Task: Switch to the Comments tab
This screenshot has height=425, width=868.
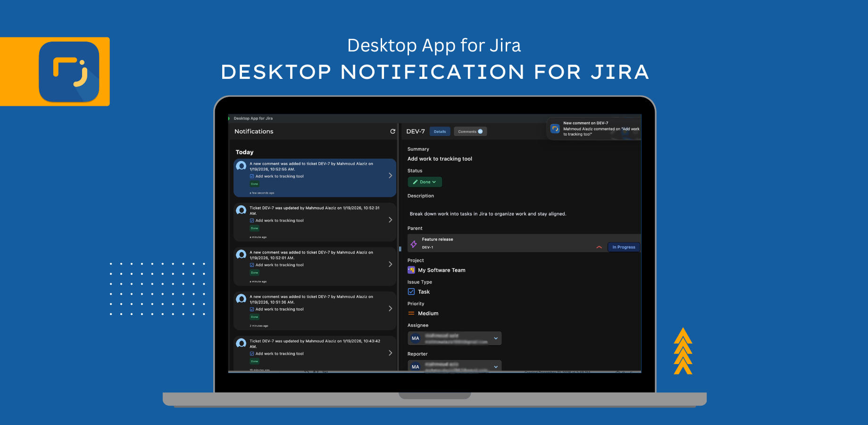Action: 470,131
